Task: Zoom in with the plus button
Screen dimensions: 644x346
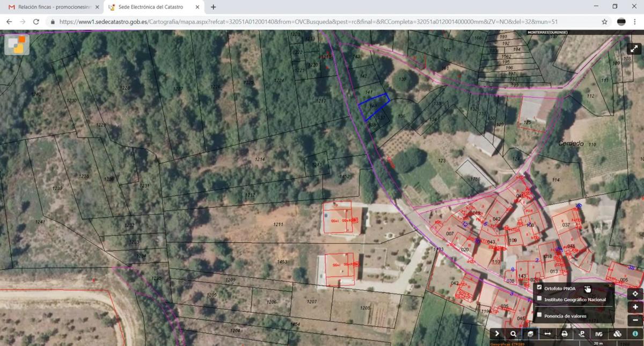Action: click(x=635, y=307)
